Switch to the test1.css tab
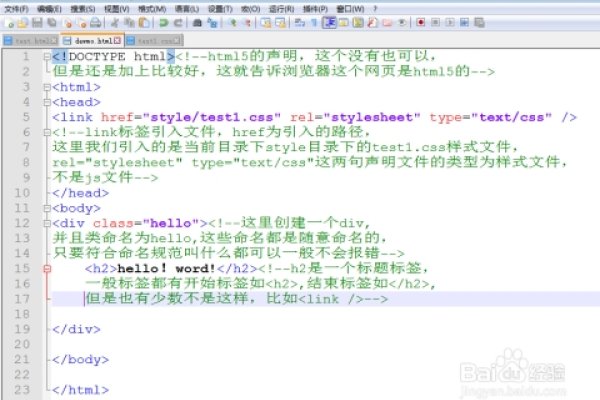 (155, 41)
